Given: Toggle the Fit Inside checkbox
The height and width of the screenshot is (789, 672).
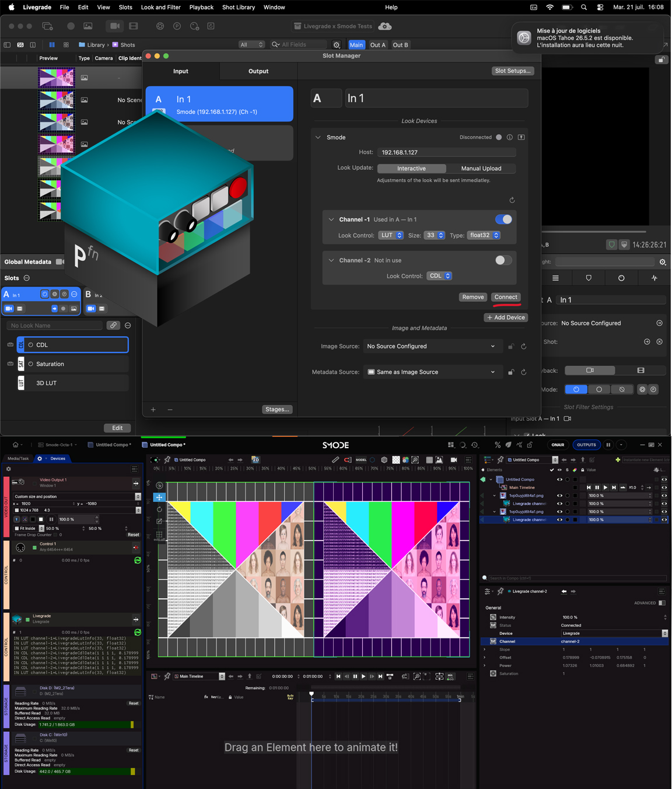Looking at the screenshot, I should (x=17, y=528).
